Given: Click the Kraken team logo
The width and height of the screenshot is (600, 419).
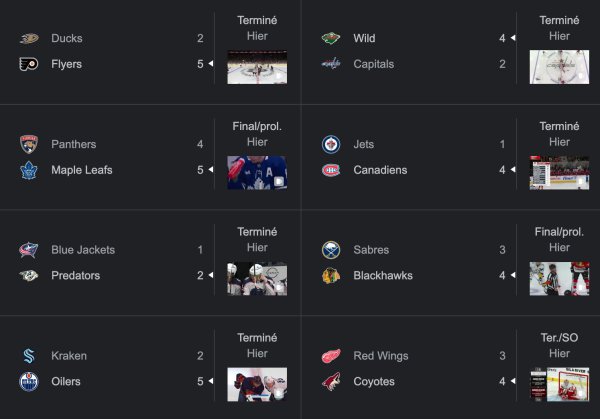Looking at the screenshot, I should 28,356.
